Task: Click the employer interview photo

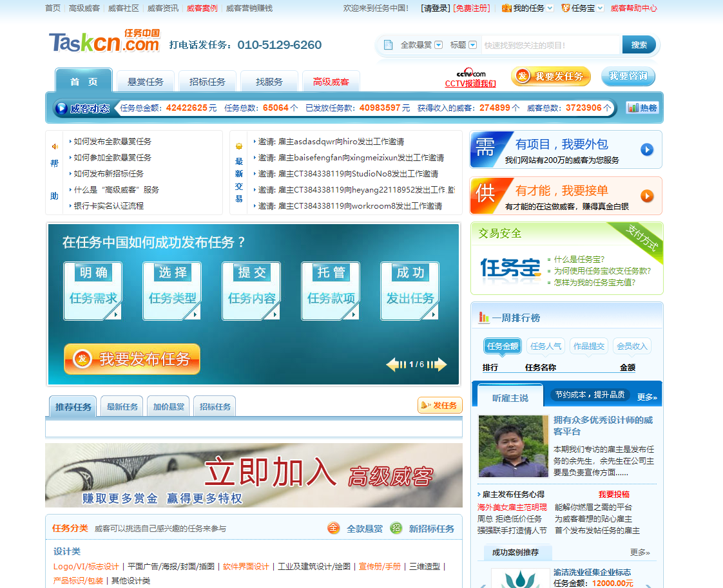Action: point(513,446)
